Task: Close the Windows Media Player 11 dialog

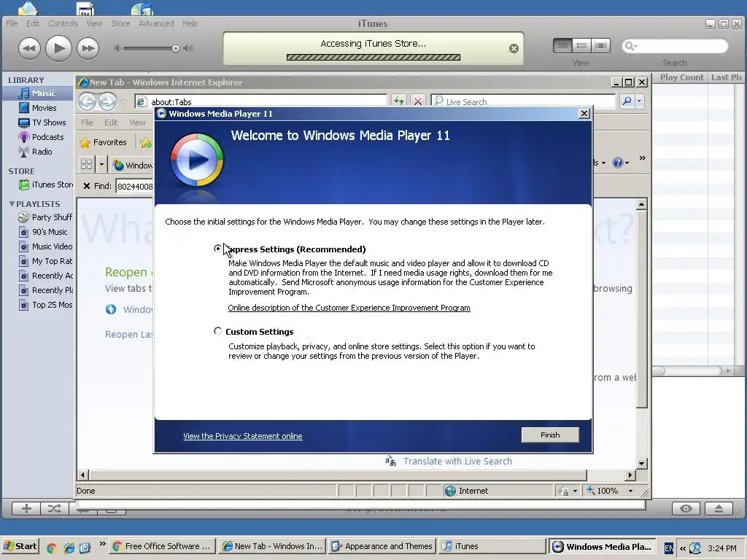Action: pos(584,113)
